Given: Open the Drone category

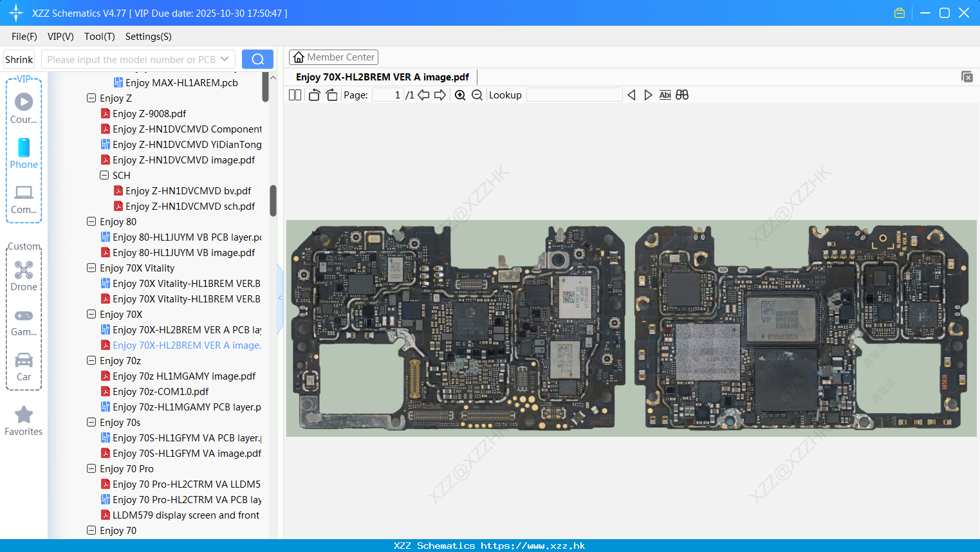Looking at the screenshot, I should tap(24, 270).
